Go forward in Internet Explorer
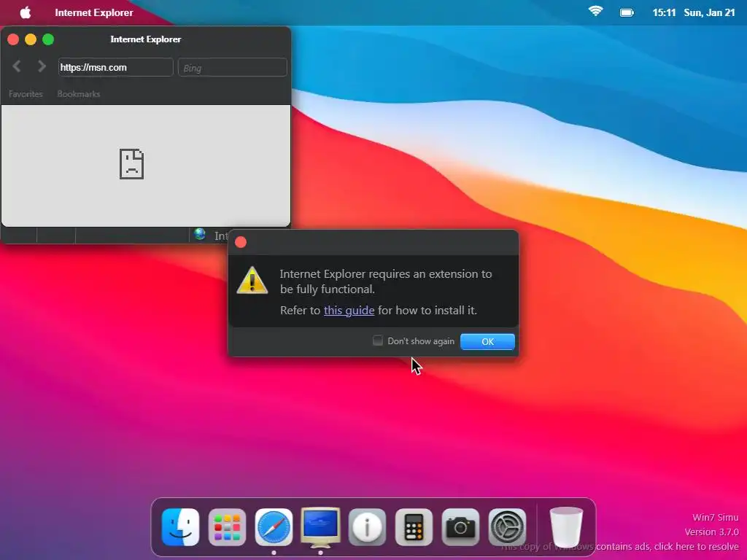The width and height of the screenshot is (747, 560). tap(42, 66)
